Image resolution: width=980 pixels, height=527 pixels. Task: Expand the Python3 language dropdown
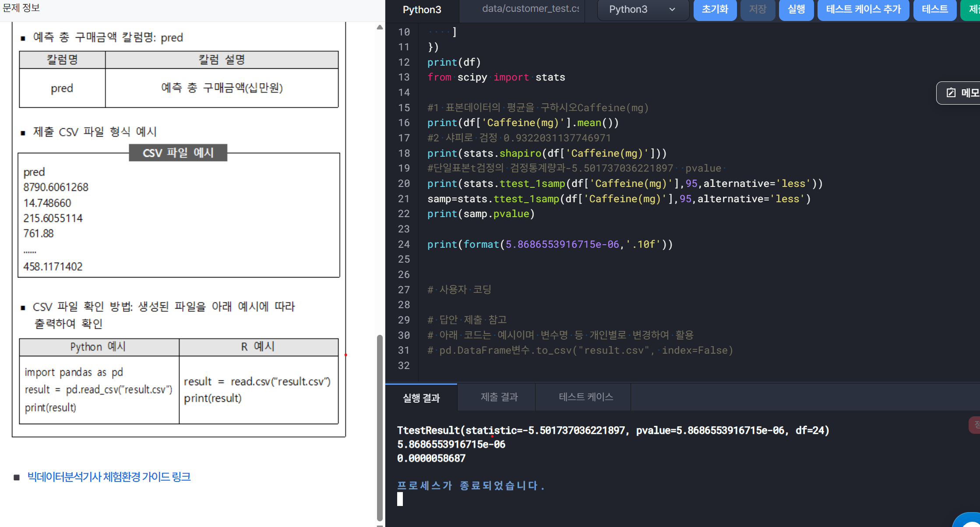point(642,10)
